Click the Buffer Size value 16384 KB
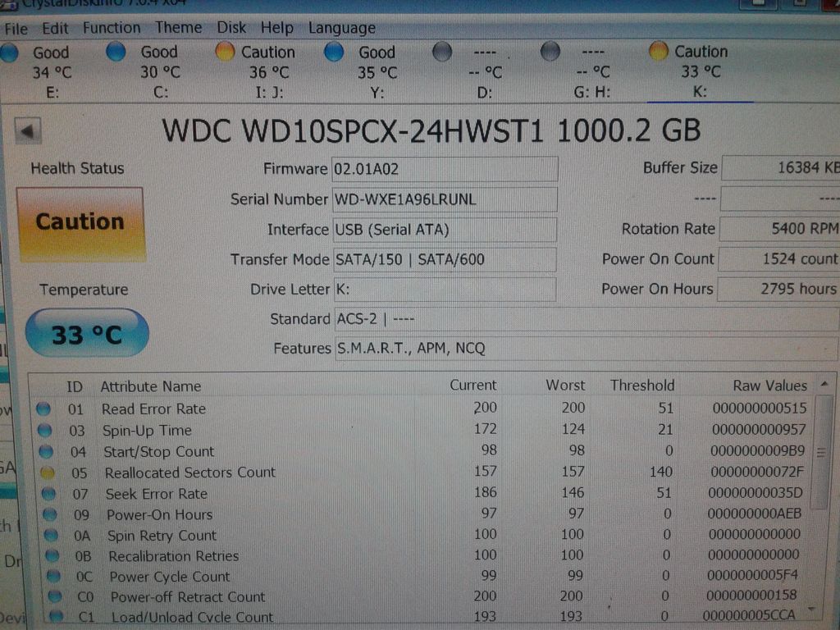This screenshot has width=840, height=630. [781, 167]
